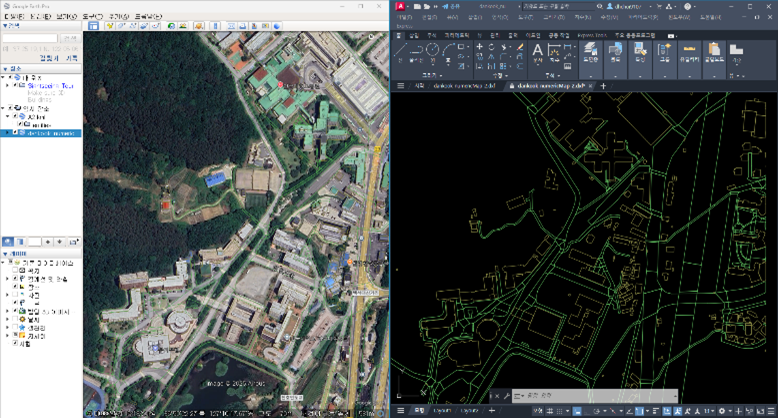Viewport: 778px width, 418px height.
Task: Add a new drawing tab with plus button
Action: tap(603, 86)
